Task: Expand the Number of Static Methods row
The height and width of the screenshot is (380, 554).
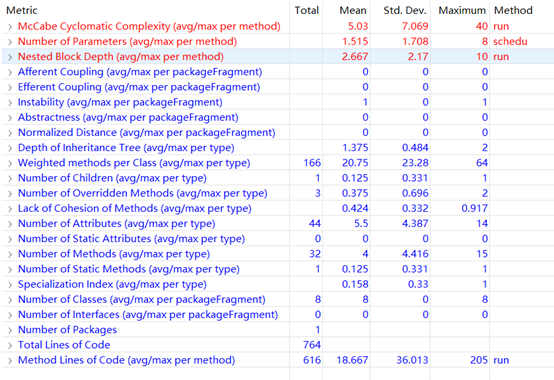Action: point(10,269)
